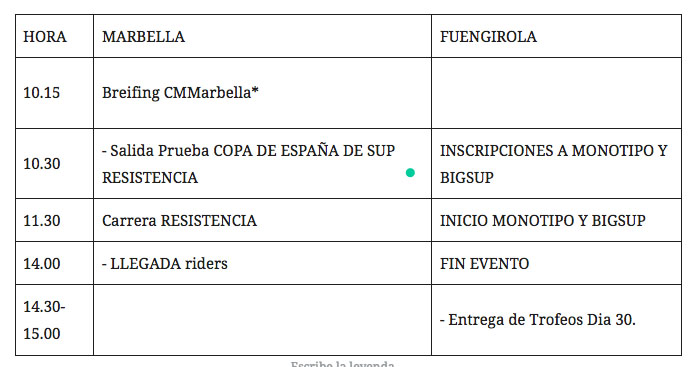Select the MARBELLA column header
The image size is (696, 367).
[x=262, y=36]
